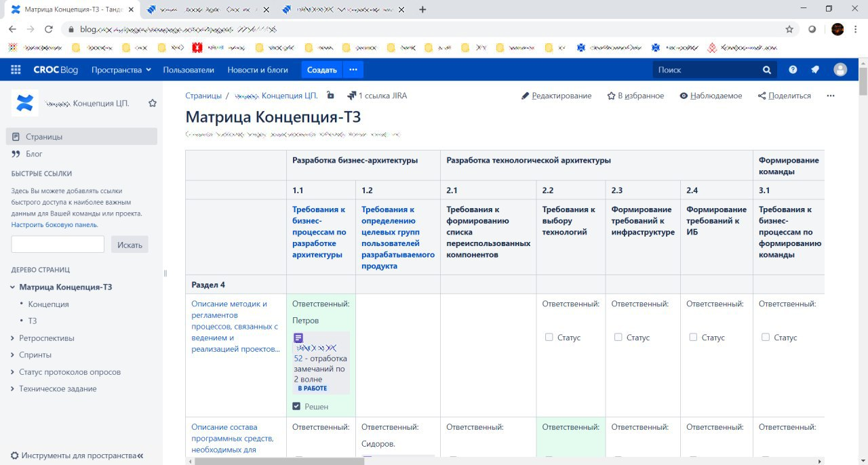This screenshot has width=868, height=465.
Task: Open Описание методик и регламентов процессов link
Action: [235, 327]
